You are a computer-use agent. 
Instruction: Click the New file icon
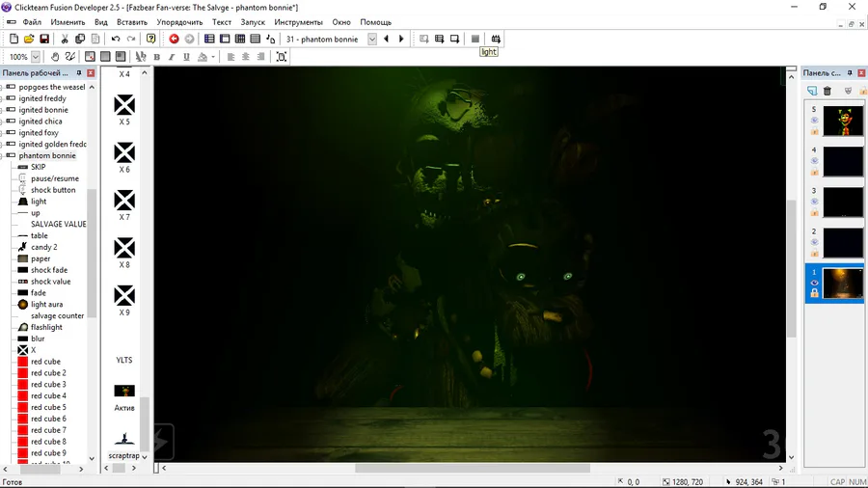(x=14, y=39)
